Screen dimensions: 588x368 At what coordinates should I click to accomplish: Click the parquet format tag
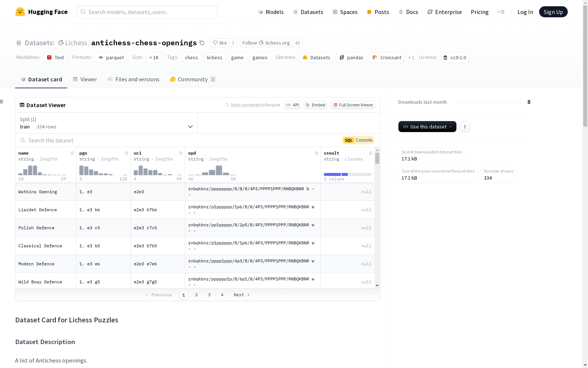[x=111, y=57]
